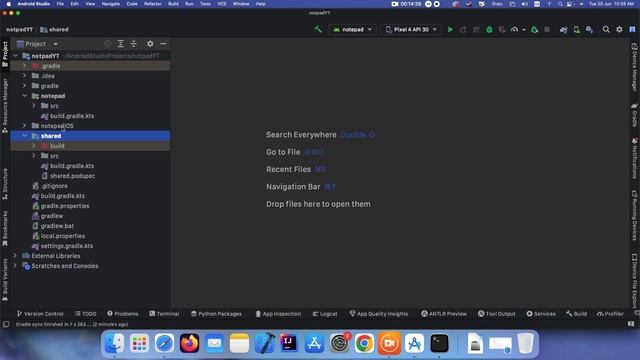This screenshot has height=360, width=640.
Task: Open Build Variants side tab
Action: click(5, 280)
